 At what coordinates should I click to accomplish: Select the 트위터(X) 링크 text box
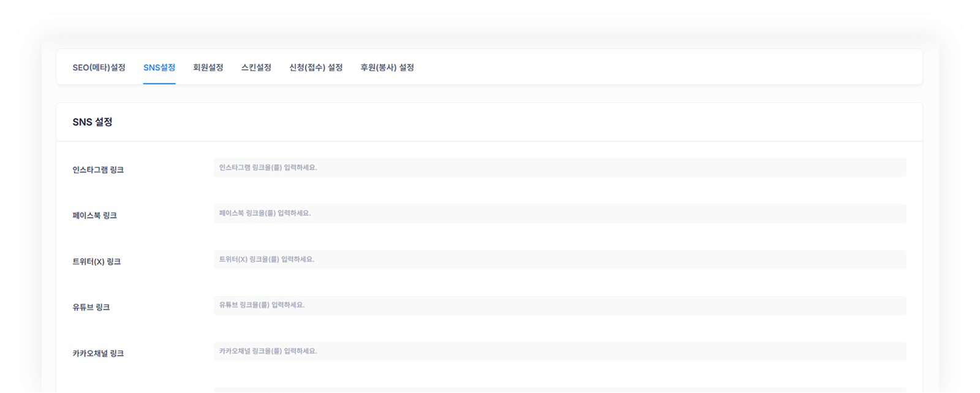pos(559,259)
